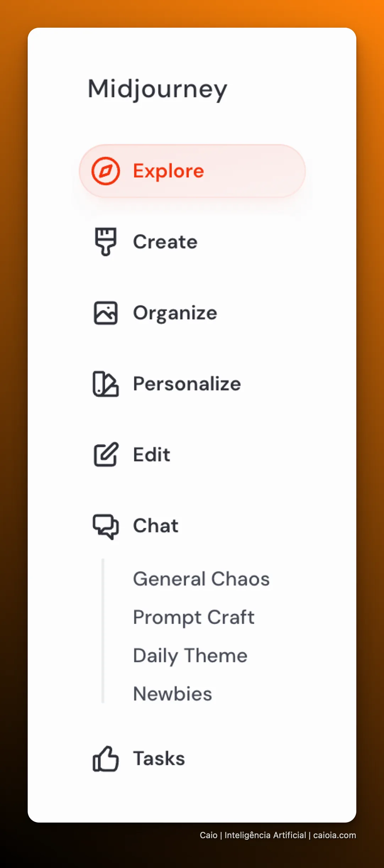Open the Personalize text label
The image size is (384, 868).
(187, 384)
